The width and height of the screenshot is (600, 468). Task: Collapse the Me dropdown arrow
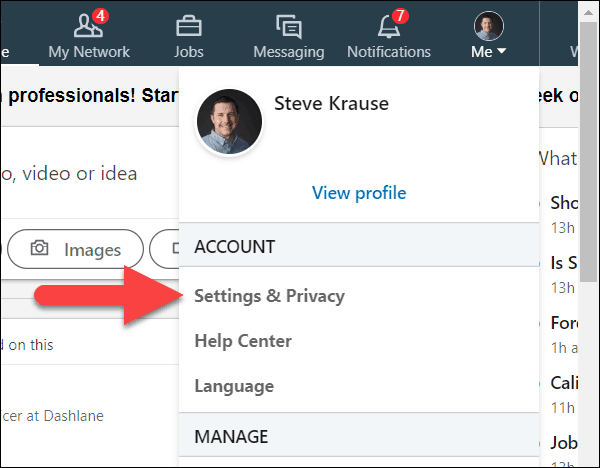click(501, 51)
